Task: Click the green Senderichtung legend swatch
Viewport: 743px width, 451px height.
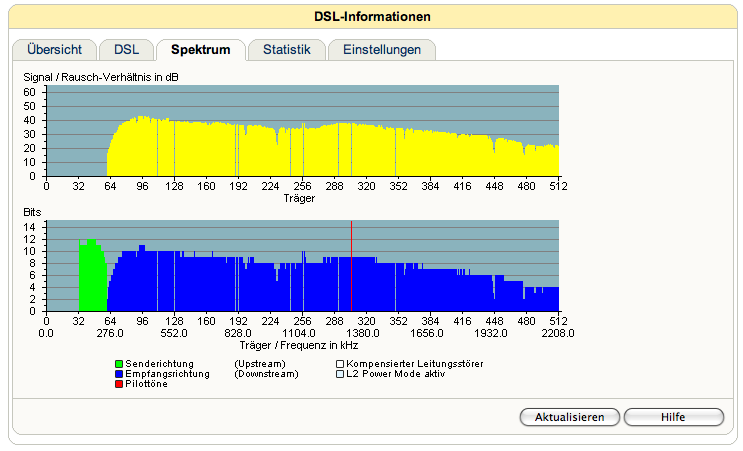Action: tap(119, 364)
